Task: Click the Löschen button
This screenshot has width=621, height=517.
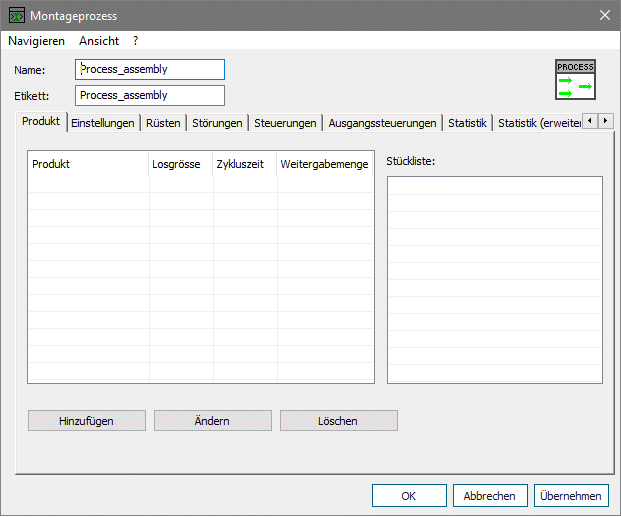Action: [x=339, y=421]
